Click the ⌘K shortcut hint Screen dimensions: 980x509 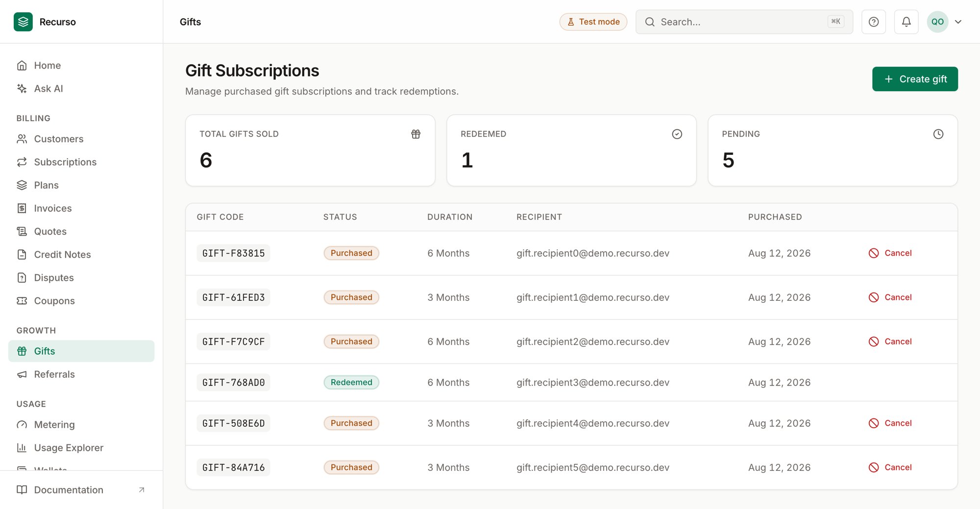point(835,22)
